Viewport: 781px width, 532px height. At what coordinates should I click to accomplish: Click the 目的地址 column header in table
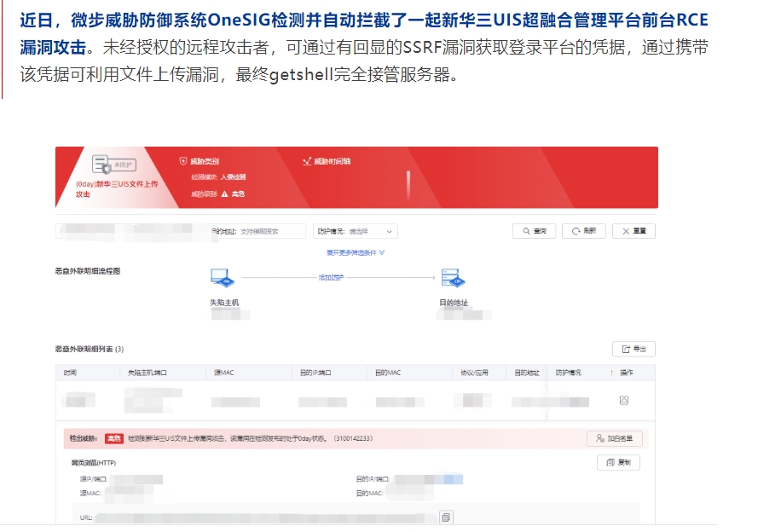tap(527, 373)
